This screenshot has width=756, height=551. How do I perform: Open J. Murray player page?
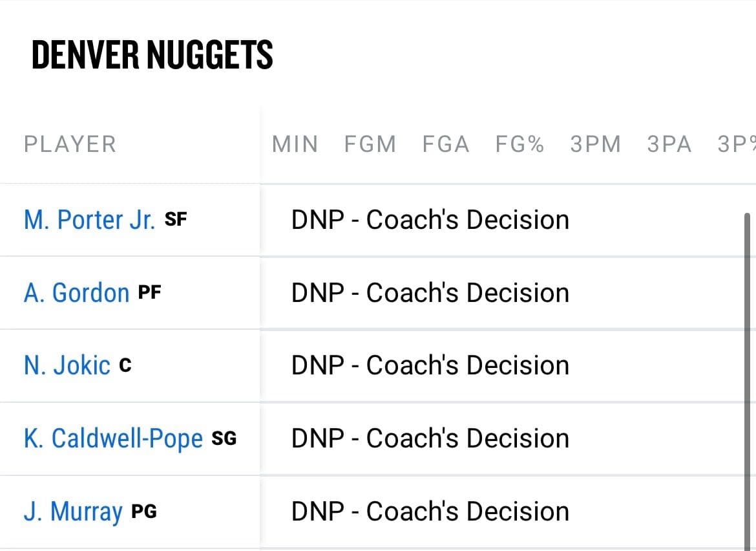click(x=73, y=512)
